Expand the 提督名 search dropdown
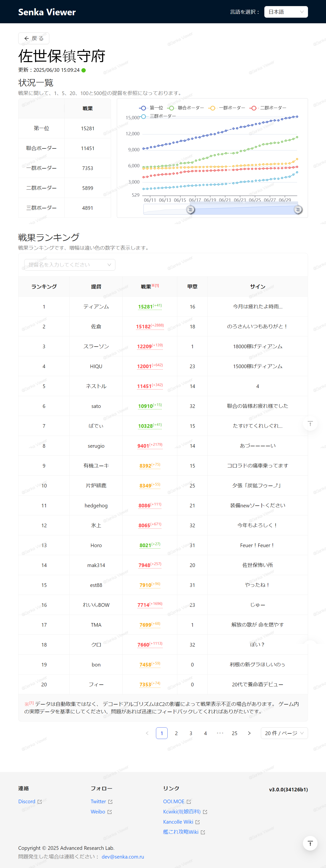 click(70, 265)
